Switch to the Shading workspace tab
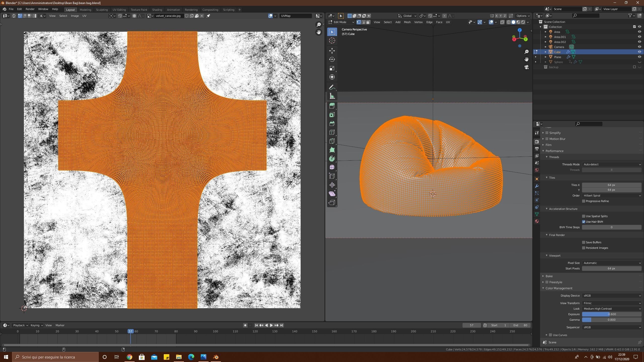Image resolution: width=644 pixels, height=362 pixels. click(x=157, y=10)
